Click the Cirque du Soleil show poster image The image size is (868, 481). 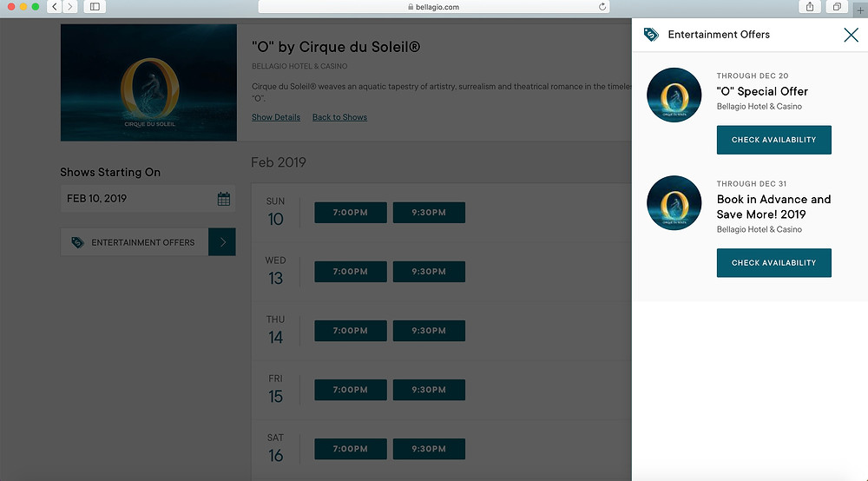pyautogui.click(x=148, y=82)
